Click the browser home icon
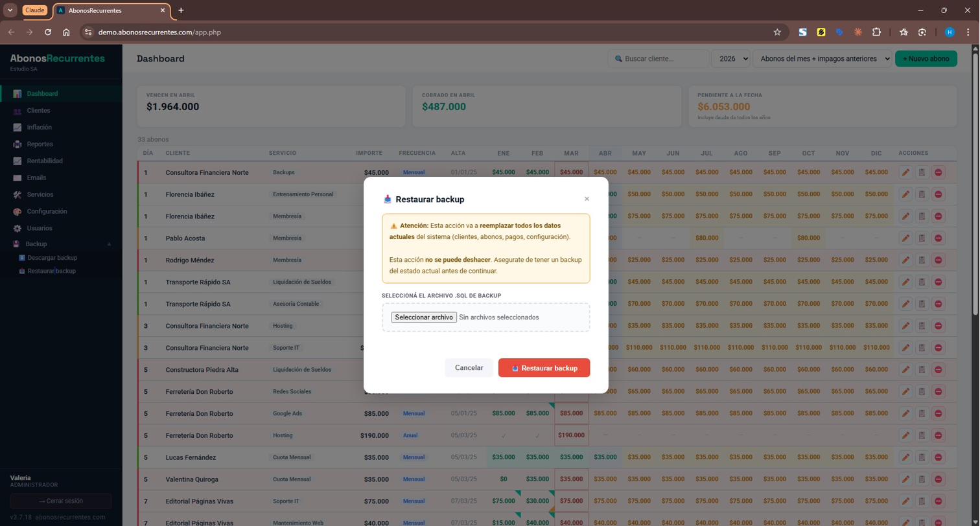980x526 pixels. [x=66, y=32]
